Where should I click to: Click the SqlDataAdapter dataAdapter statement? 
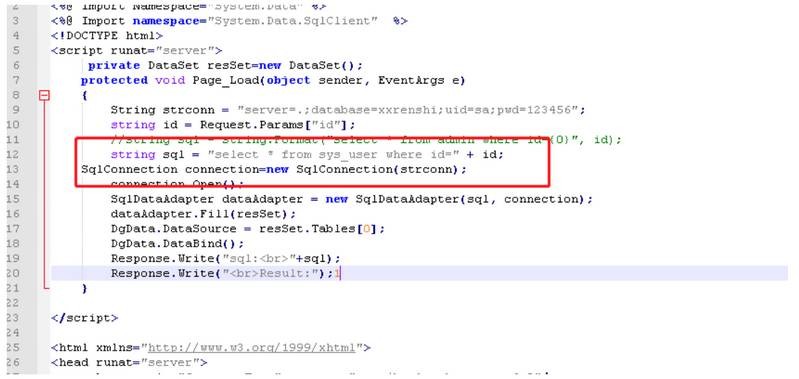pyautogui.click(x=352, y=199)
